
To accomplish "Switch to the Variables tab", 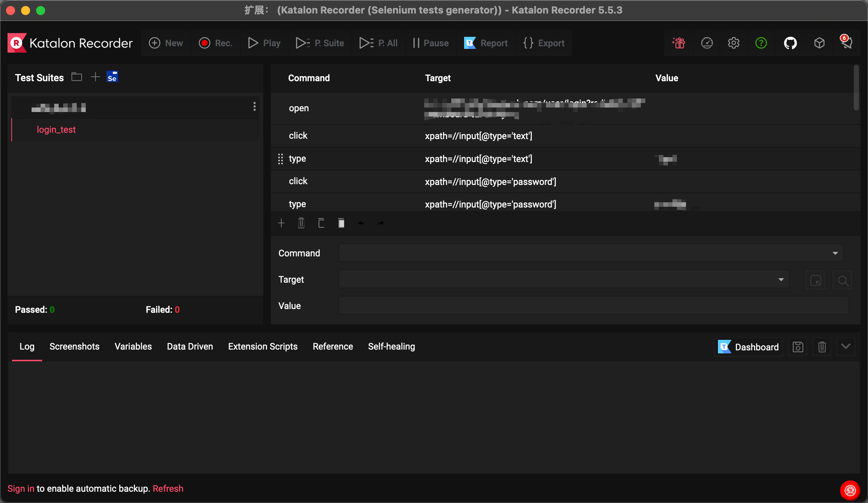I will pos(133,347).
